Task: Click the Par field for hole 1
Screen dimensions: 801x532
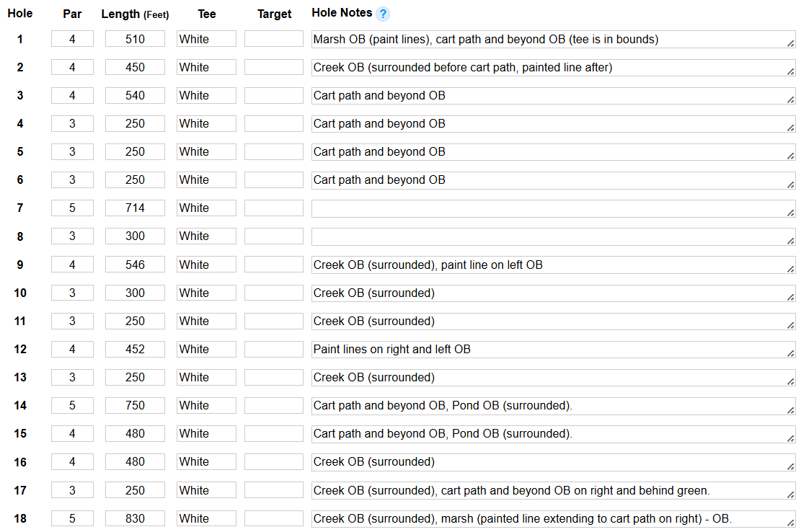Action: [x=72, y=39]
